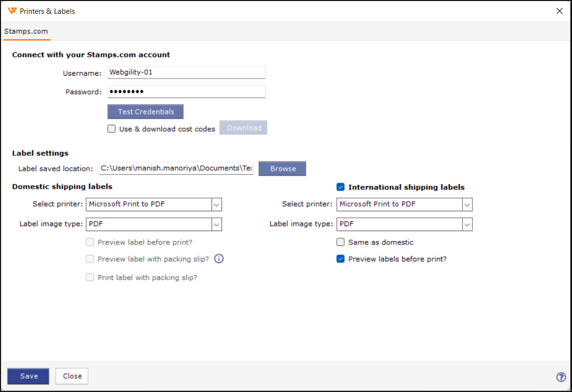Screen dimensions: 572x392
Task: Click the Webgility logo in title bar
Action: (x=12, y=11)
